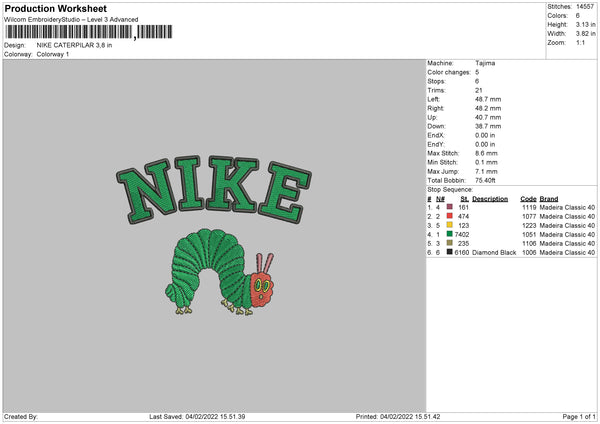Click the stitch count 7402 in the stop sequence
Viewport: 600px width, 424px height.
pos(462,235)
